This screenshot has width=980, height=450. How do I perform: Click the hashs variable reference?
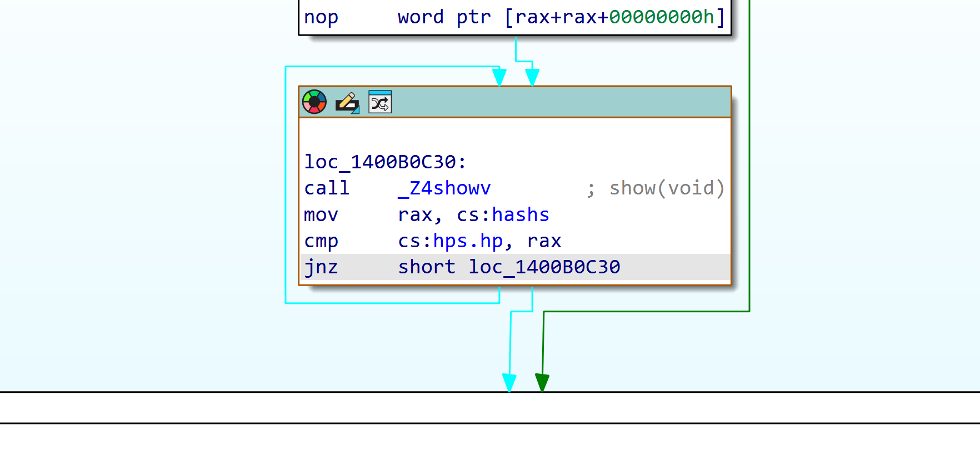521,215
